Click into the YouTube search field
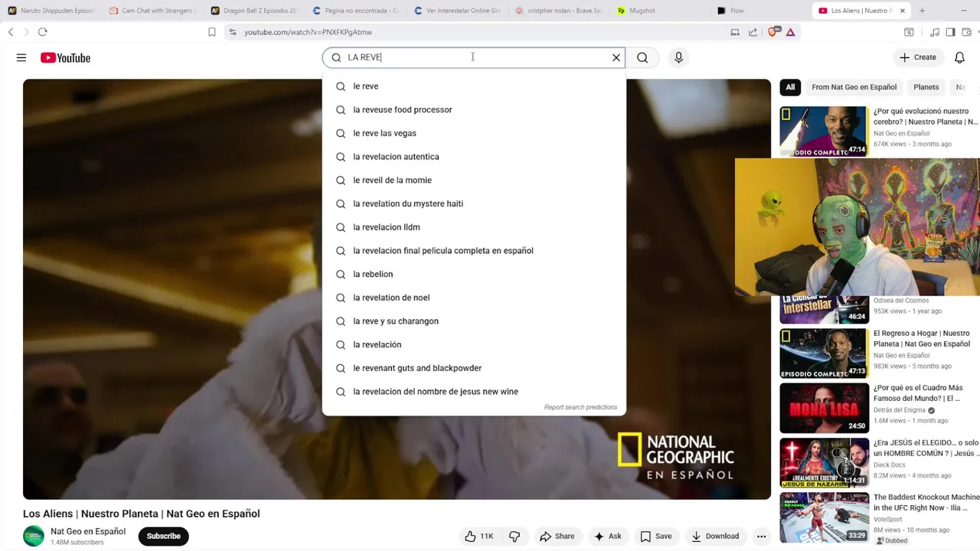 pos(475,57)
